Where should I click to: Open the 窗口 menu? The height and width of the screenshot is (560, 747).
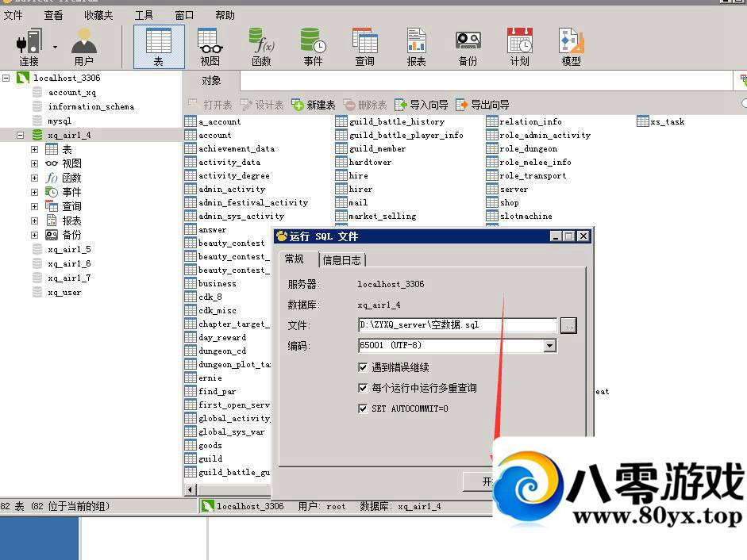click(184, 16)
